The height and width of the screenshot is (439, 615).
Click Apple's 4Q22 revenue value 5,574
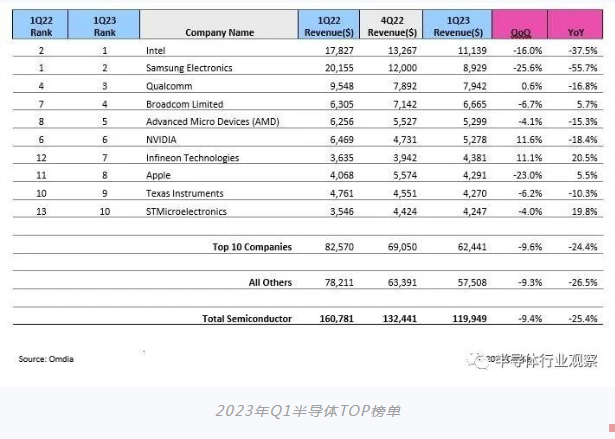[405, 175]
